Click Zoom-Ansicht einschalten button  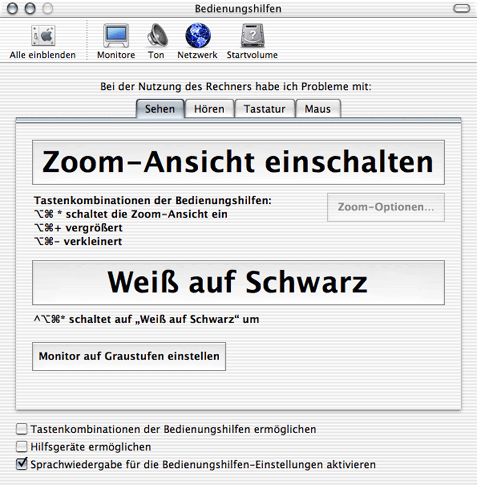click(x=238, y=162)
